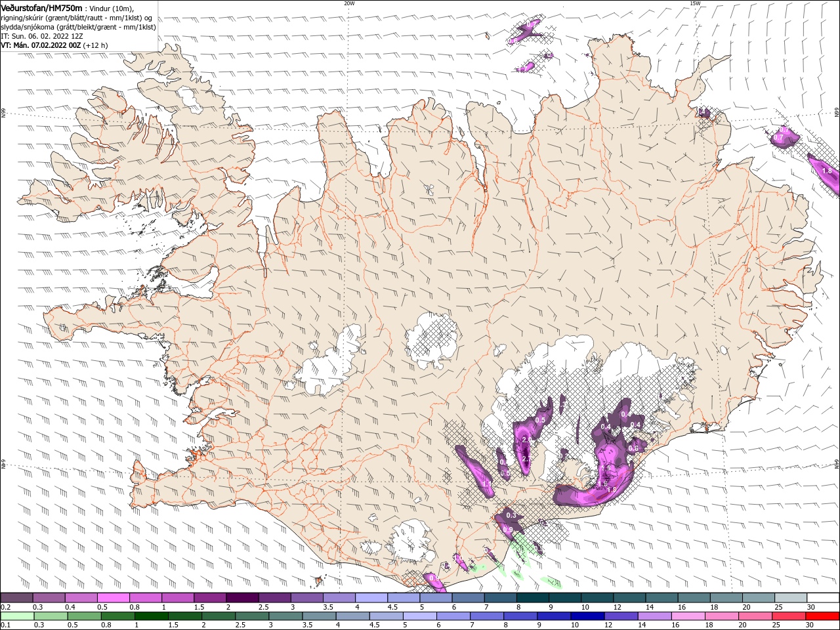The height and width of the screenshot is (630, 840).
Task: Click the upper-row legend swatch starting at 1.5
Action: click(x=210, y=598)
